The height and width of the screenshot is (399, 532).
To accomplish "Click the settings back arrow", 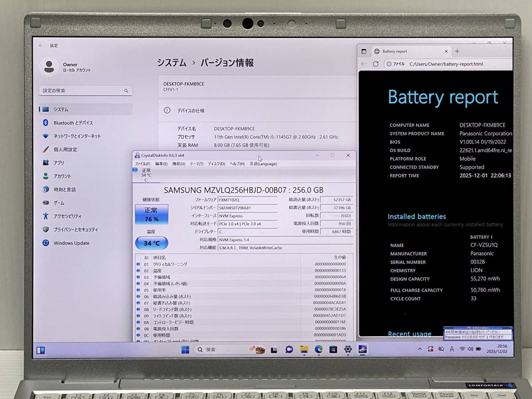I will point(41,46).
